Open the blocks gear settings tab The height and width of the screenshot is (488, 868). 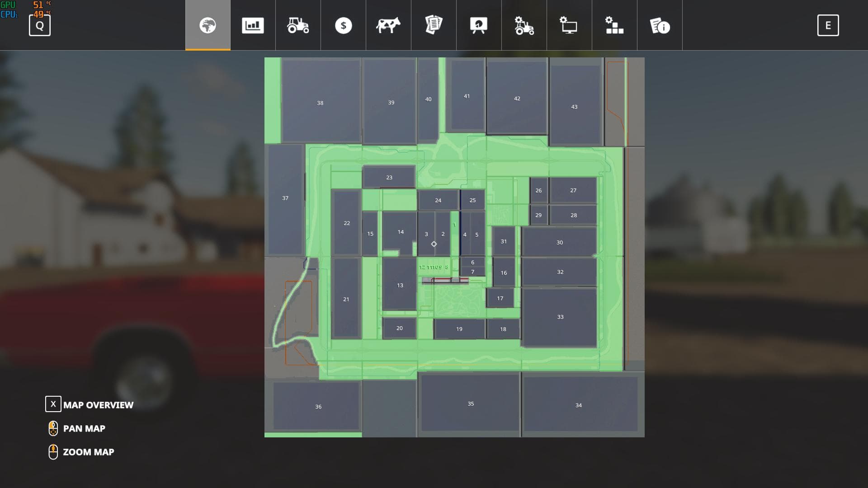click(614, 25)
